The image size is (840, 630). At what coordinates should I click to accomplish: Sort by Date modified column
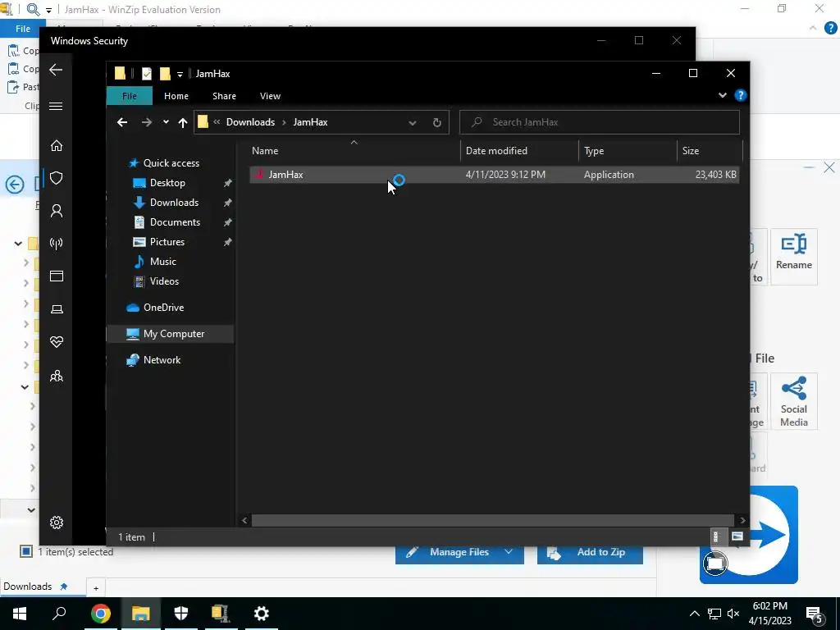coord(519,151)
